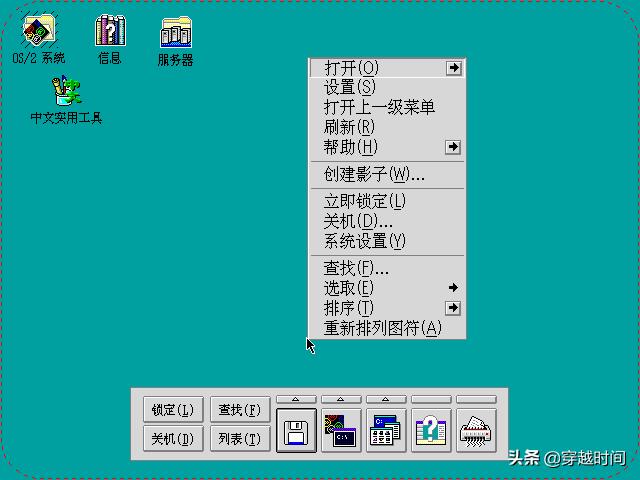This screenshot has width=640, height=480.
Task: Click the 查找(F) launchpad button
Action: (240, 410)
